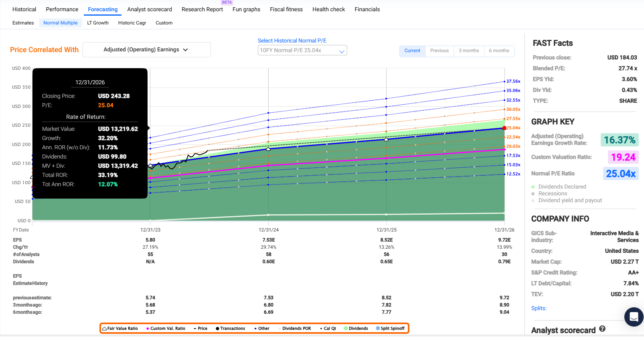
Task: Switch to the Financials tab
Action: coord(367,9)
